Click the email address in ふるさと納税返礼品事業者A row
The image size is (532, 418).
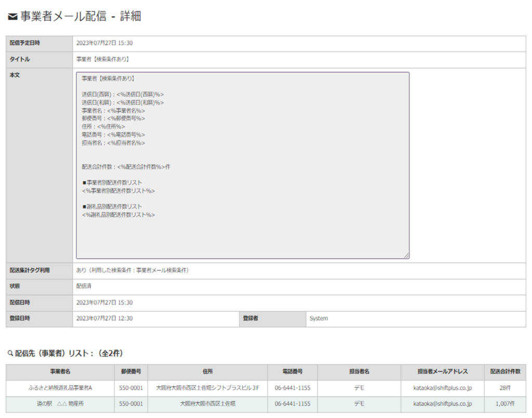click(442, 388)
